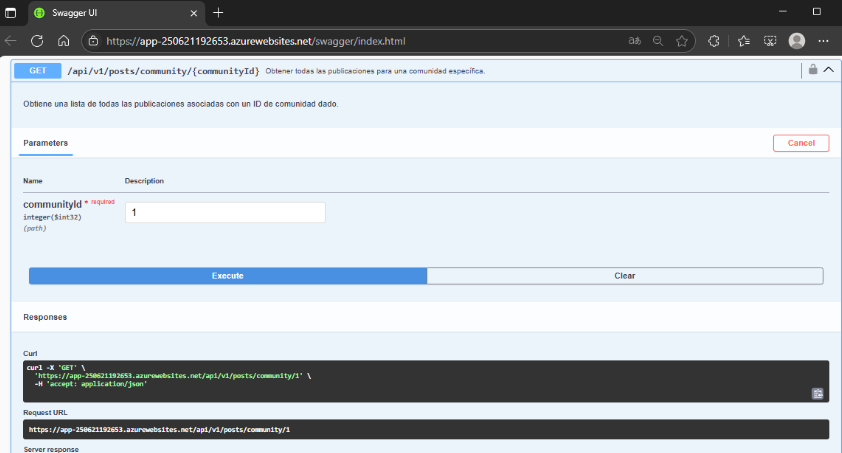Click the Request URL text box
Viewport: 842px width, 453px height.
click(426, 429)
